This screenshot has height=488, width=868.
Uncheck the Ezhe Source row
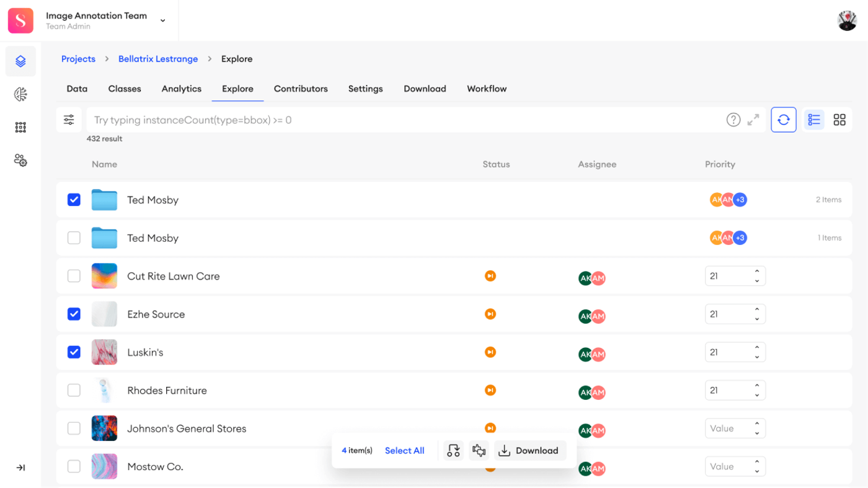74,314
